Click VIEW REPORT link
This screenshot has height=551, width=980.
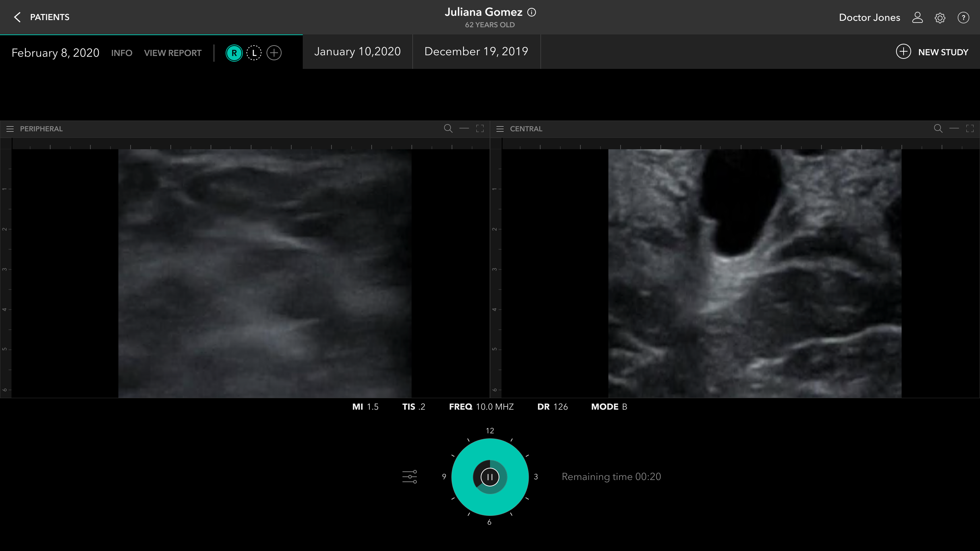pos(173,53)
